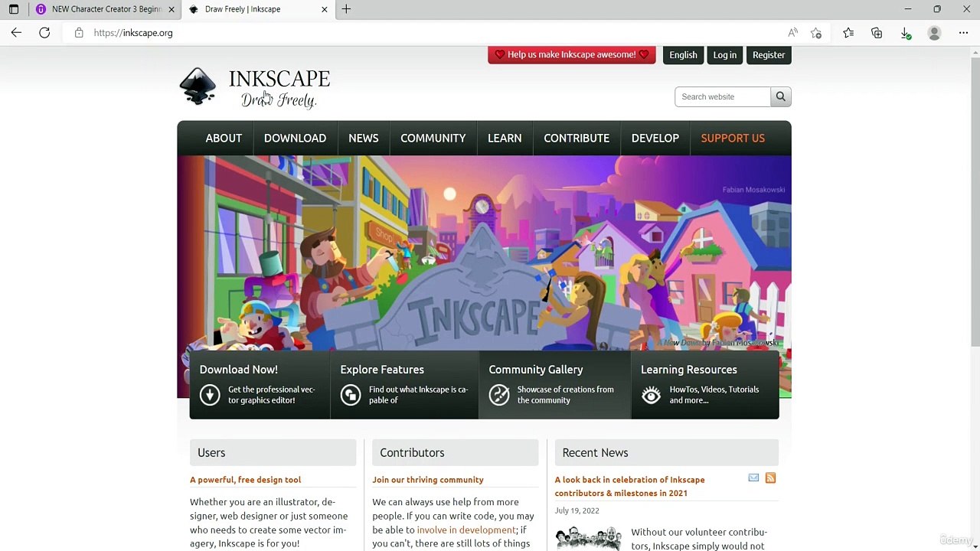Open tab actions menu icon
Screen dimensions: 980x551
(14, 9)
